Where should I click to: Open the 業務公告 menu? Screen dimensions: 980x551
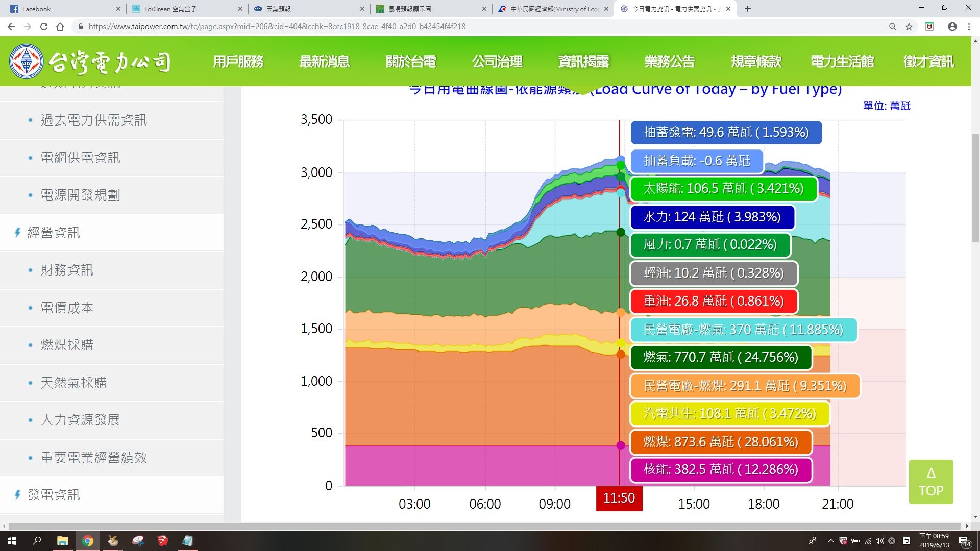670,61
